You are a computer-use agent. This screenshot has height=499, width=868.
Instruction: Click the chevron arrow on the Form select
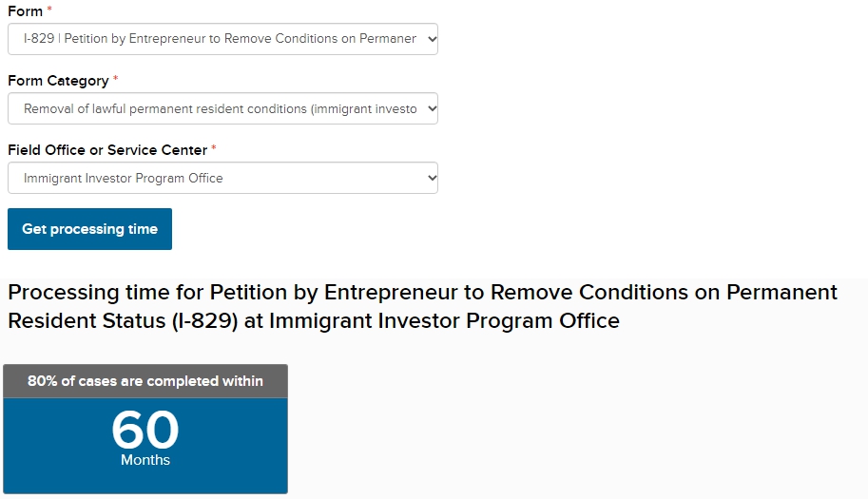pos(433,39)
